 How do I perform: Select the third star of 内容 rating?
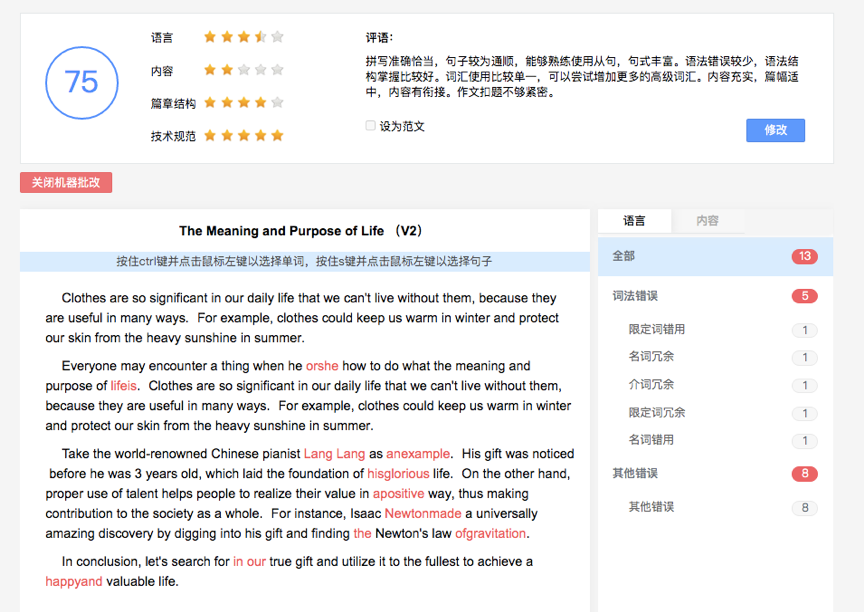click(243, 69)
